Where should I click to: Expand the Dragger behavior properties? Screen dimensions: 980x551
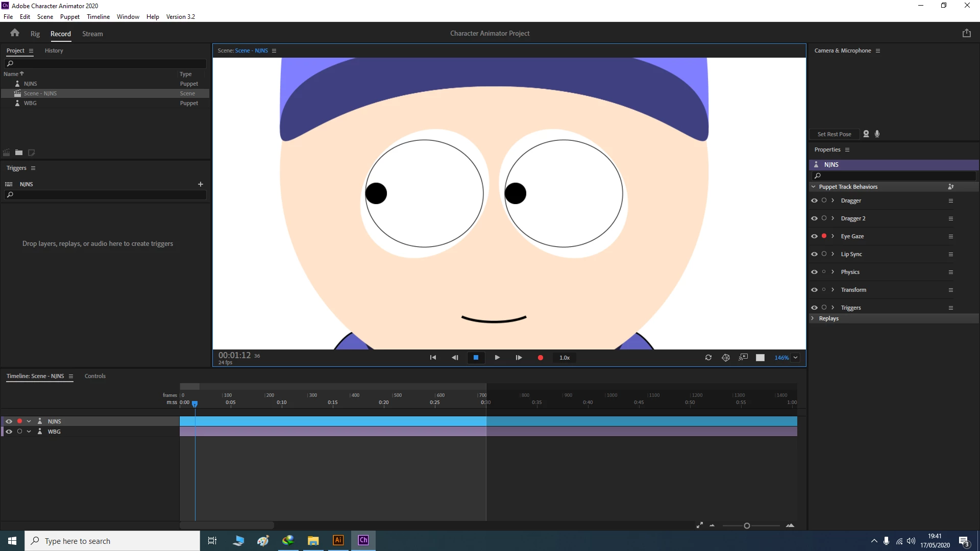point(832,201)
